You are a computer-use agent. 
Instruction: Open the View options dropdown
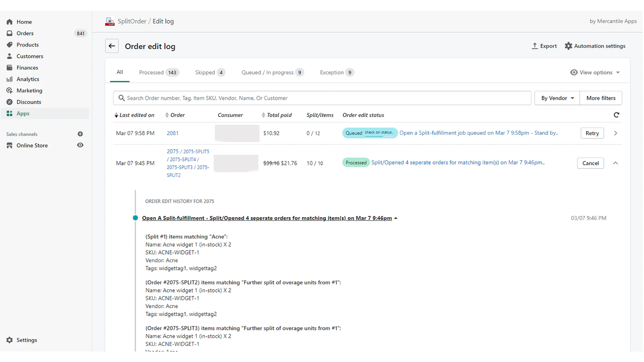pos(595,72)
